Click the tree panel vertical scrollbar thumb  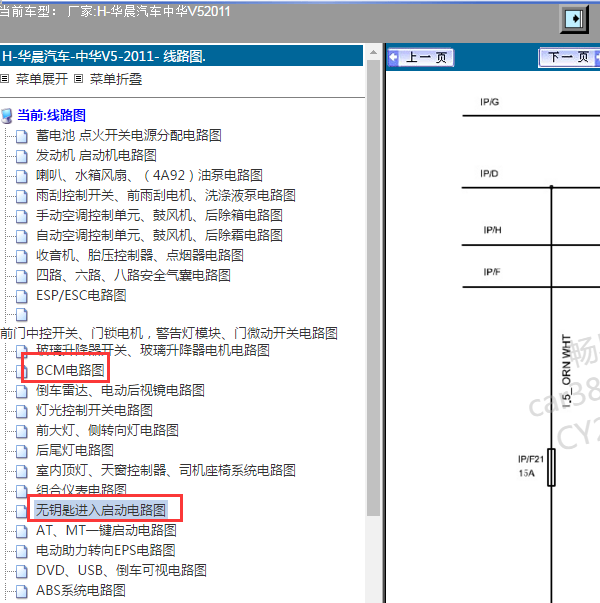(373, 288)
